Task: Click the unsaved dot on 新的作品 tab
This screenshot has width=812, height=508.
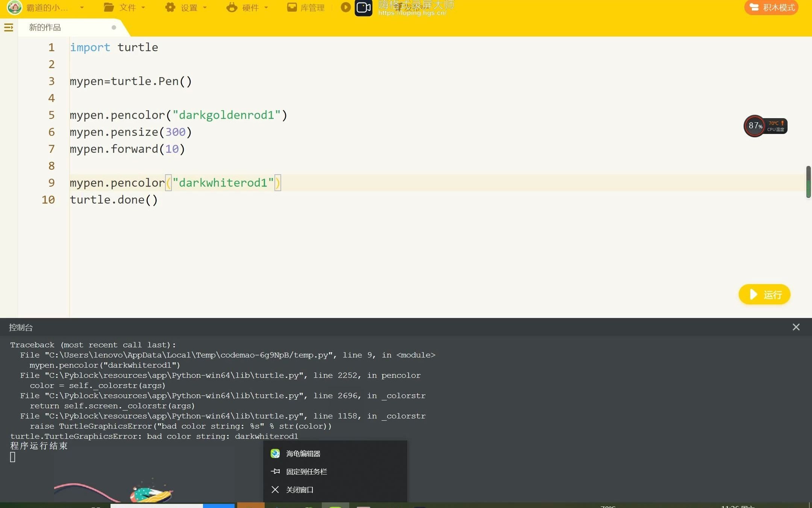Action: [x=114, y=27]
